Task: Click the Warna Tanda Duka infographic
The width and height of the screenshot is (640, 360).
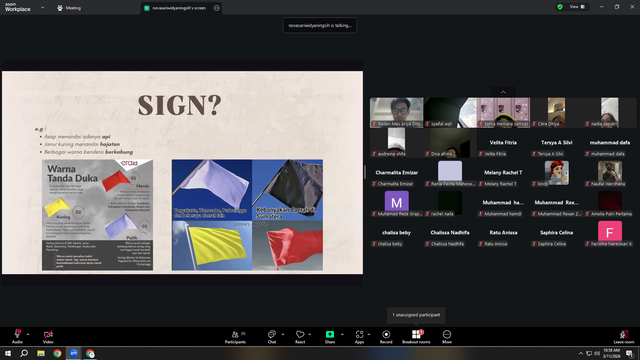Action: pyautogui.click(x=98, y=215)
